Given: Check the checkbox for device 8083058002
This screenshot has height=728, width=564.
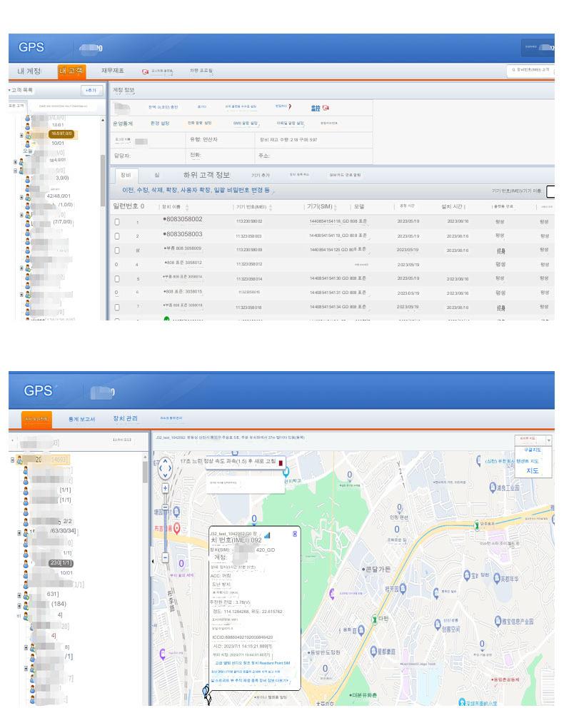Looking at the screenshot, I should [118, 221].
